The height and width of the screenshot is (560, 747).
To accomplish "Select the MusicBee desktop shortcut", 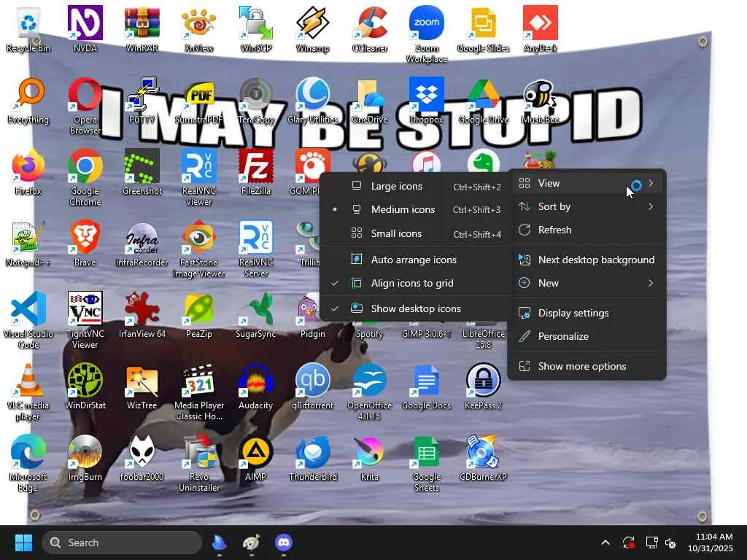I will tap(541, 101).
